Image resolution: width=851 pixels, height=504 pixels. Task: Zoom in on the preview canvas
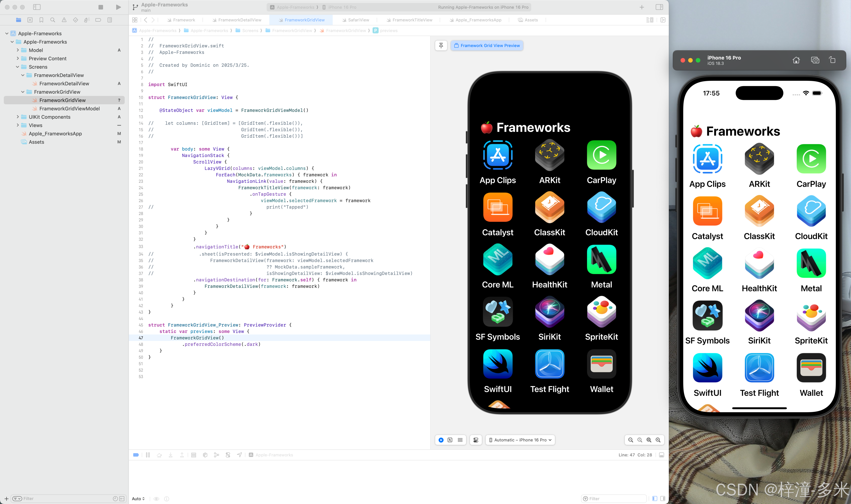(658, 440)
